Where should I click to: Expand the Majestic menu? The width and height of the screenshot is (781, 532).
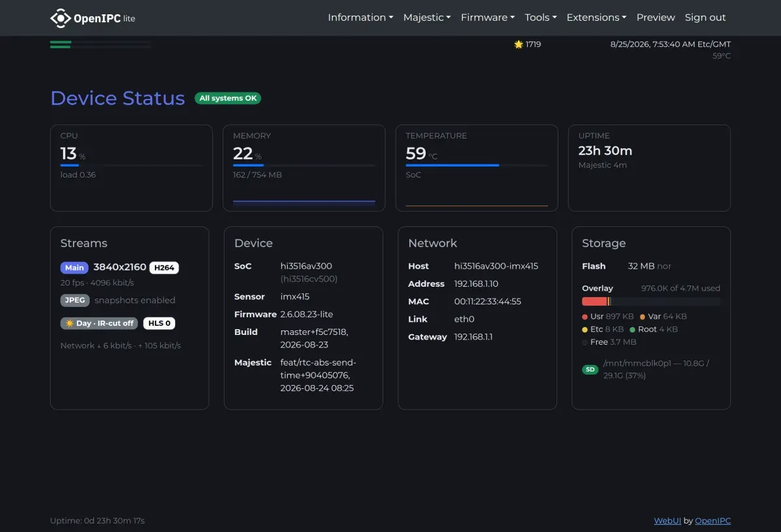pos(427,18)
